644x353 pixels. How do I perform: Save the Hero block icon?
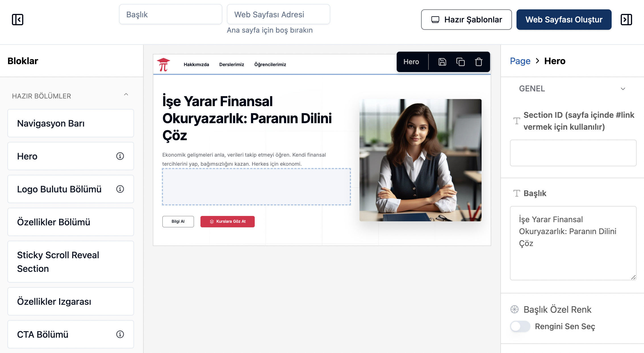[442, 62]
